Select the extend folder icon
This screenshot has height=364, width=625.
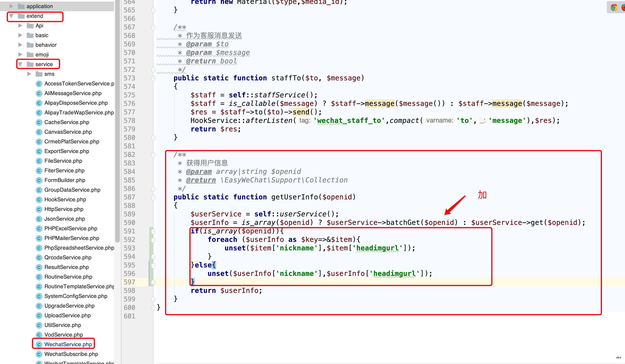(21, 16)
